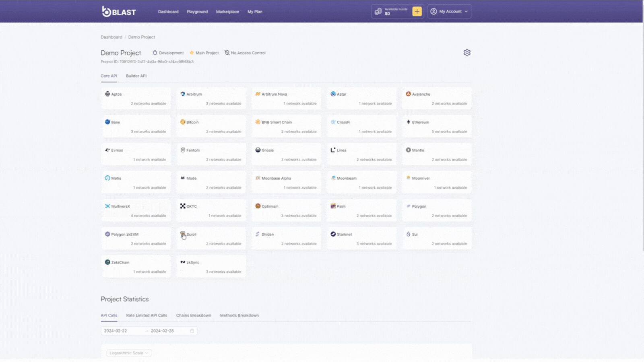Switch to Methods Breakdown tab
Image resolution: width=644 pixels, height=362 pixels.
(239, 315)
